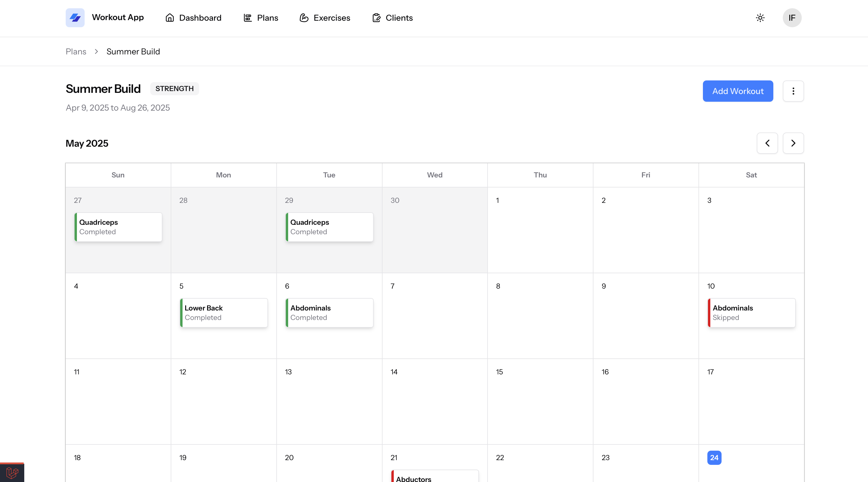Click the Thu column header

tap(540, 175)
